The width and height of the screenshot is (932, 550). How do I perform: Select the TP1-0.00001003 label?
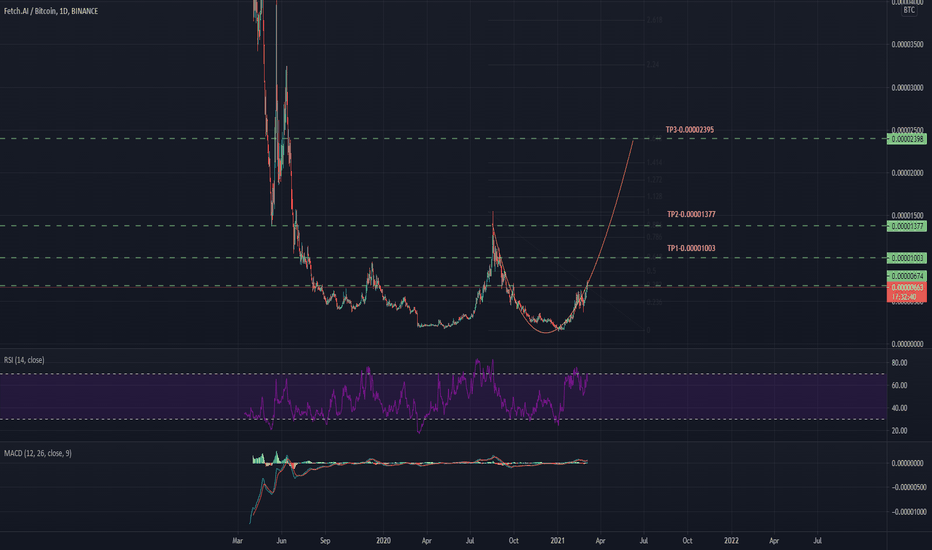[691, 248]
